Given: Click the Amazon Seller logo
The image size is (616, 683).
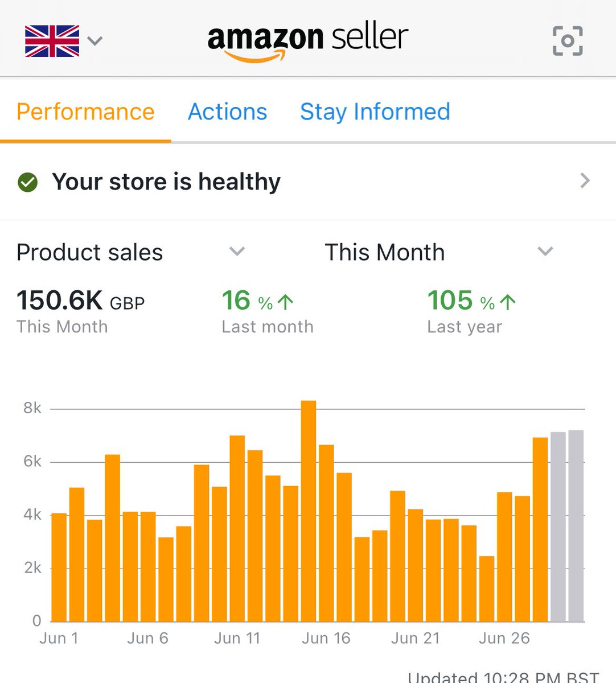Looking at the screenshot, I should tap(307, 41).
